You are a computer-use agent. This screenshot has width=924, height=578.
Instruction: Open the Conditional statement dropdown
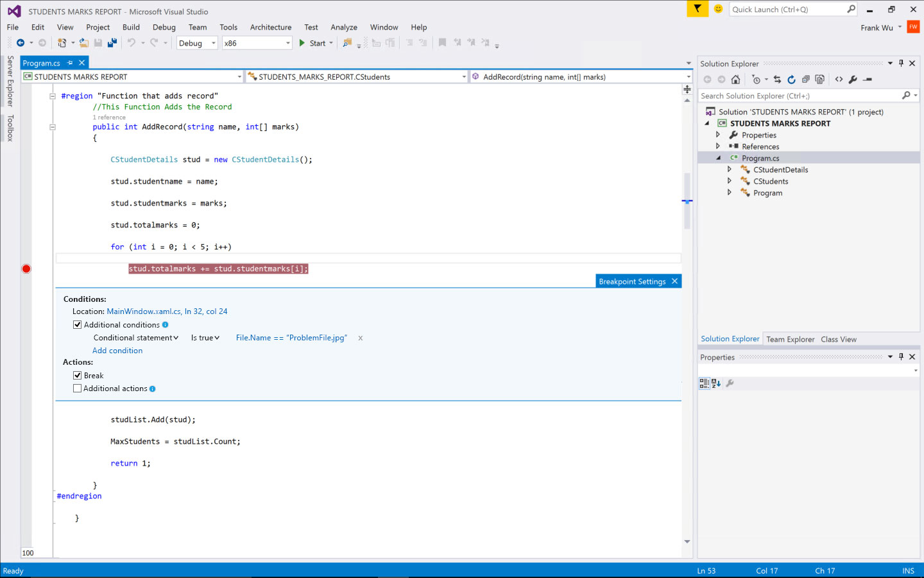(x=135, y=337)
